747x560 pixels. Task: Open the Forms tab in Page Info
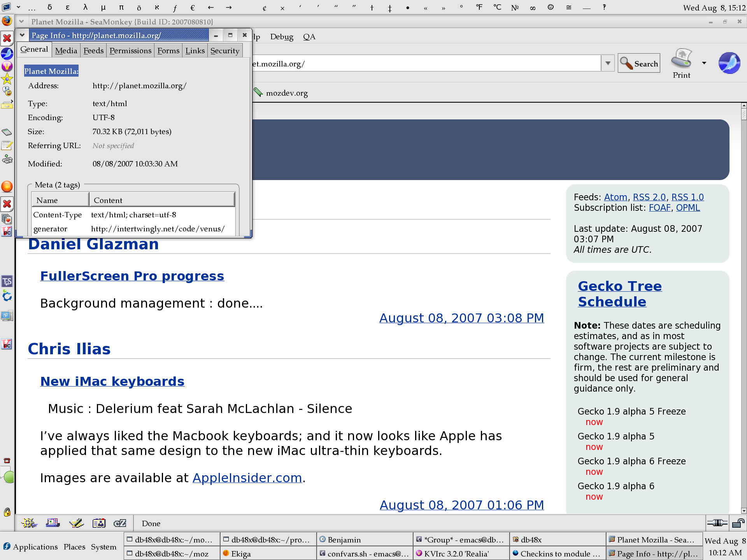pyautogui.click(x=168, y=51)
